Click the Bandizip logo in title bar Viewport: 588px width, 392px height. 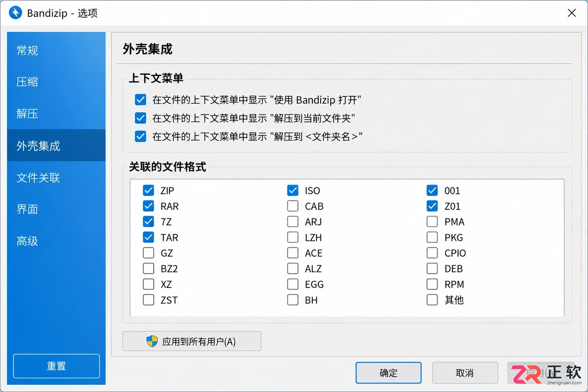pyautogui.click(x=16, y=13)
